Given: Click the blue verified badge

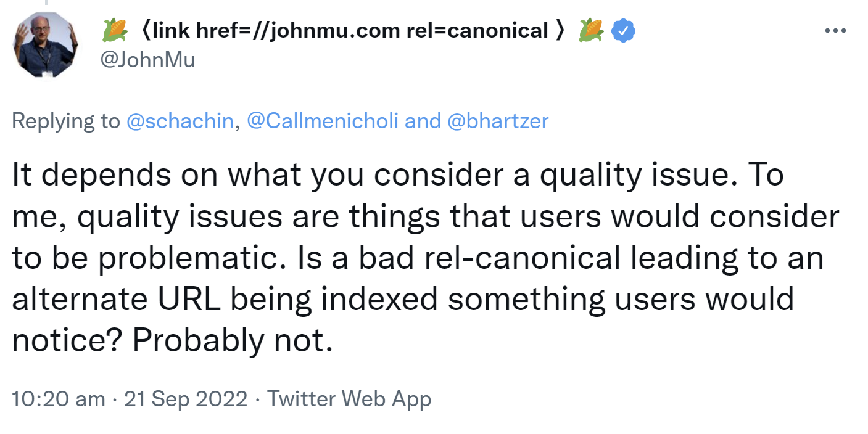Looking at the screenshot, I should [x=623, y=30].
